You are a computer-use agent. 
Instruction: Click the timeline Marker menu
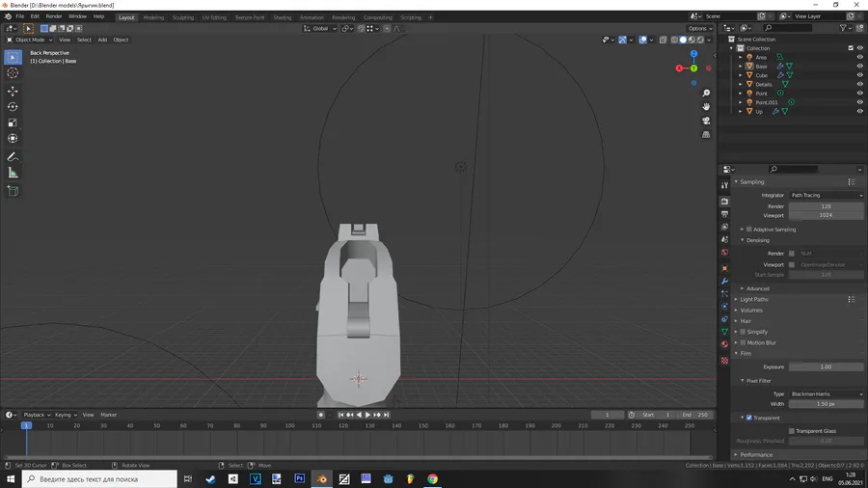pos(108,415)
